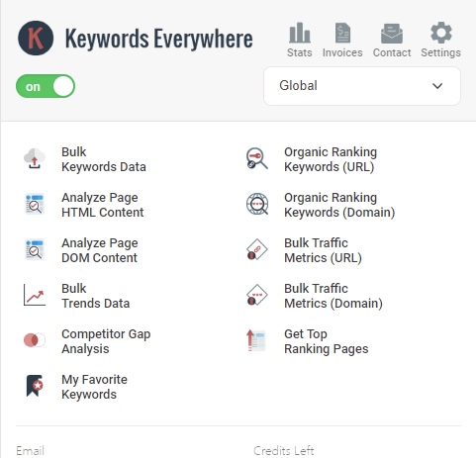Open Bulk Keywords Data link
This screenshot has height=458, width=476.
[x=104, y=159]
